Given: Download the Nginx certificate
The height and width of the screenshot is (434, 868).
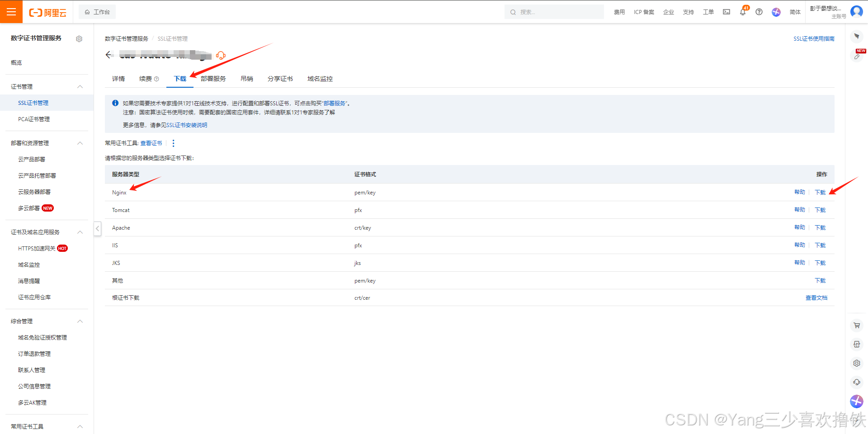Looking at the screenshot, I should click(x=820, y=193).
